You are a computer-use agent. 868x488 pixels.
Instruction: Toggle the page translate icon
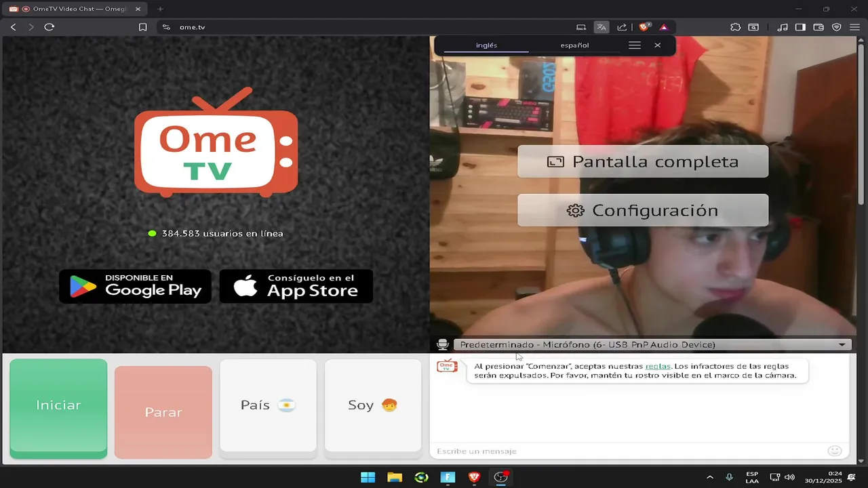point(601,27)
